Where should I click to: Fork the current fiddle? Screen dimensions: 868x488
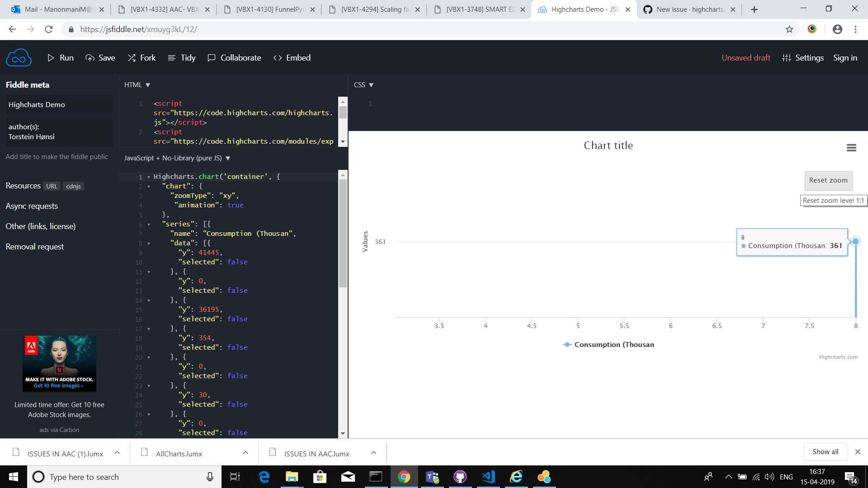click(132, 57)
